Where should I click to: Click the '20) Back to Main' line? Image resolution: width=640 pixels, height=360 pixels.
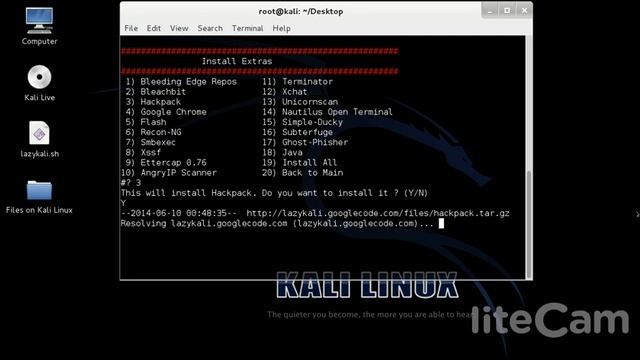[x=302, y=173]
